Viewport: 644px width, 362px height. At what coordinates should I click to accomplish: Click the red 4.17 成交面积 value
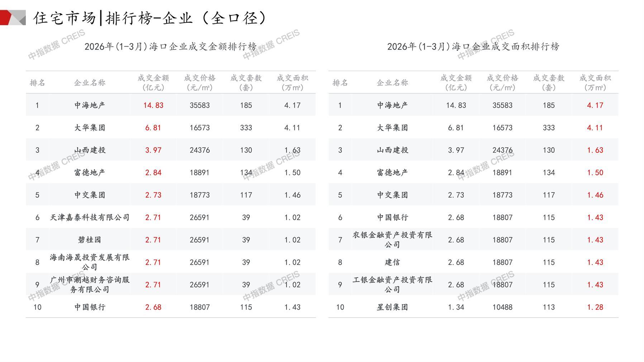click(x=595, y=105)
